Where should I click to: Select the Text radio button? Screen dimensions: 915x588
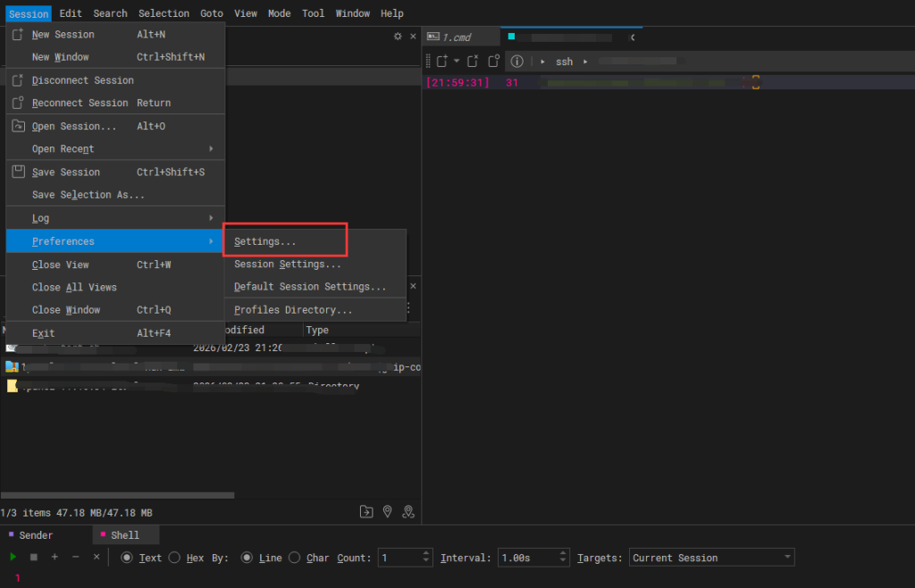point(127,558)
